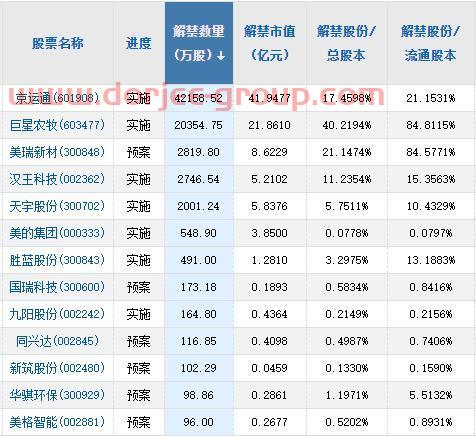476x436 pixels.
Task: Select quantity cell 116.85
Action: [x=198, y=341]
